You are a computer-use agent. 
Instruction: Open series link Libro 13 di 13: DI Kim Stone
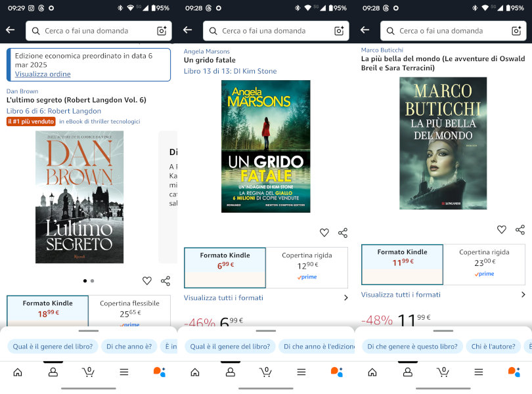(231, 71)
